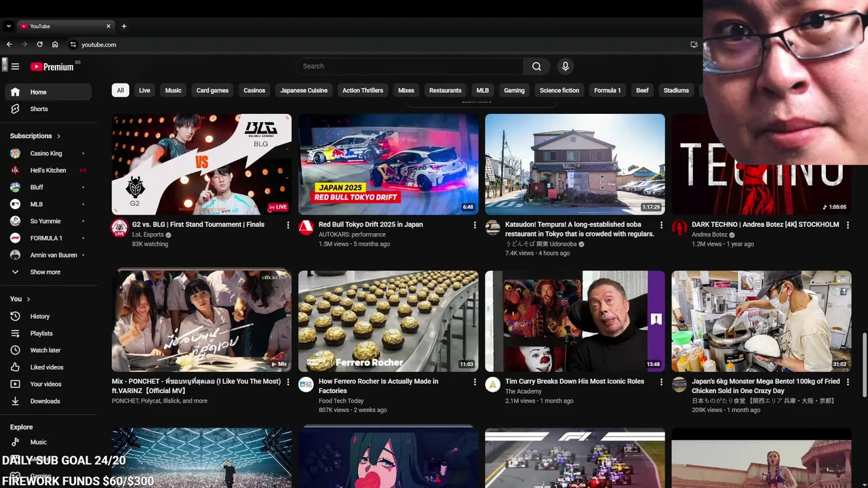This screenshot has height=488, width=868.
Task: Open Bluff subscription channel
Action: (x=48, y=187)
